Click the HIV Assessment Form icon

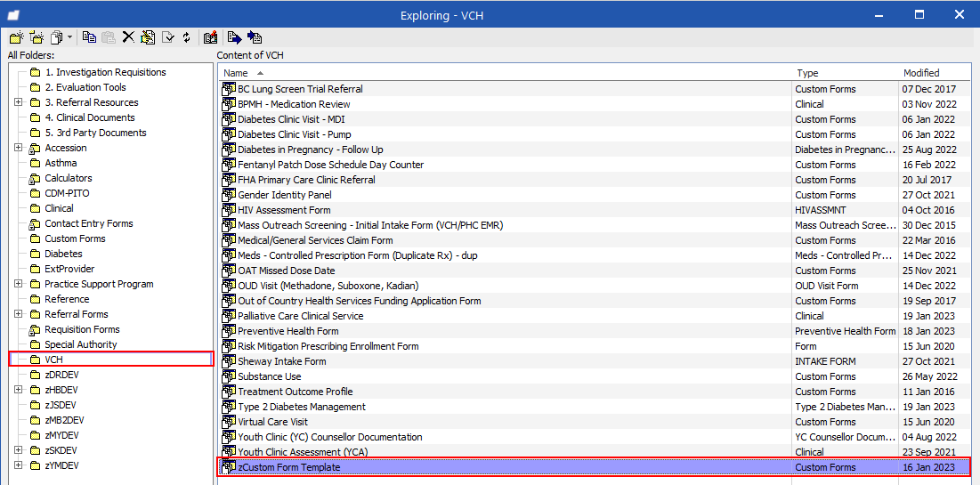click(229, 210)
